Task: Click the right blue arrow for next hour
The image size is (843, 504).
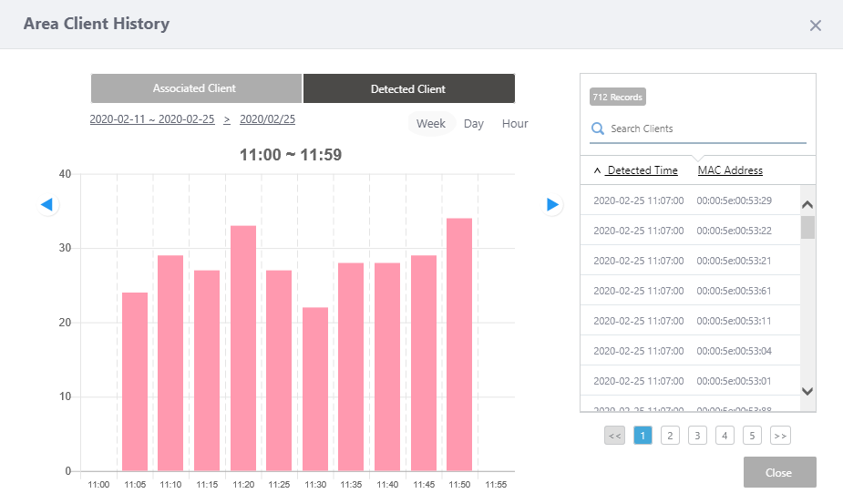Action: [552, 205]
